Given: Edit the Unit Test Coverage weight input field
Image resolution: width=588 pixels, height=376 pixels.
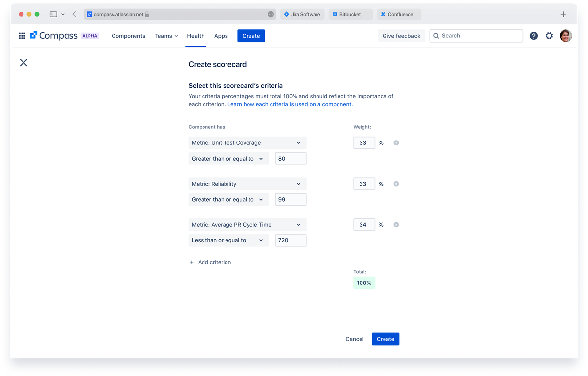Looking at the screenshot, I should click(363, 143).
